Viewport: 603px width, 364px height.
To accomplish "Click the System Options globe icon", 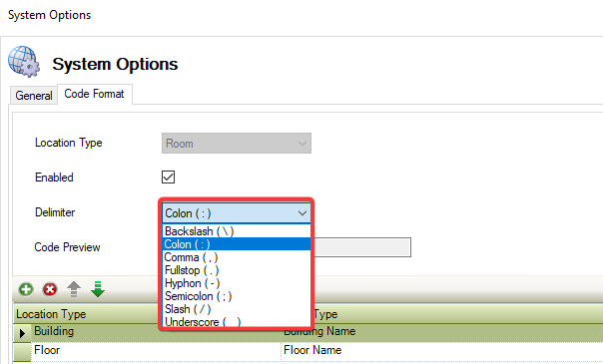I will pos(24,62).
